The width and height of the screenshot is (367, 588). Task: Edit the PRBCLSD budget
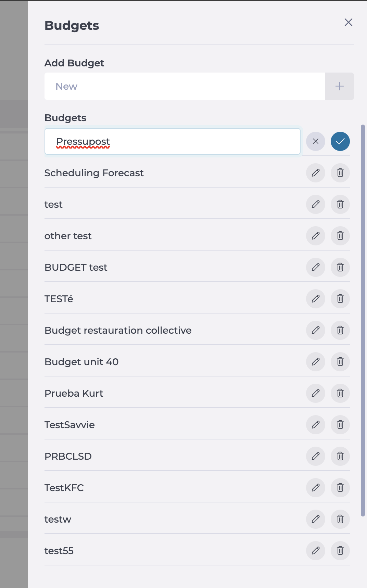point(315,456)
